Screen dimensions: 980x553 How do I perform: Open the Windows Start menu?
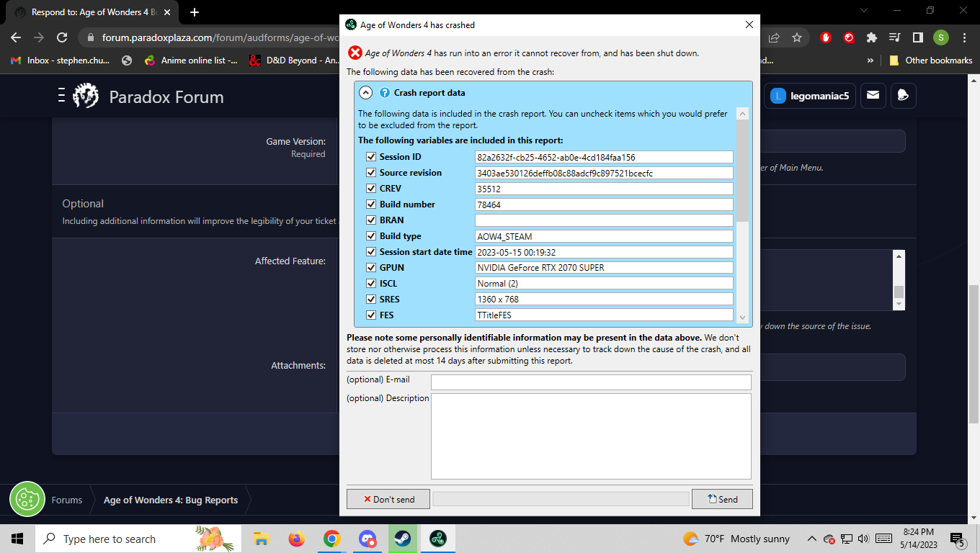[x=17, y=539]
